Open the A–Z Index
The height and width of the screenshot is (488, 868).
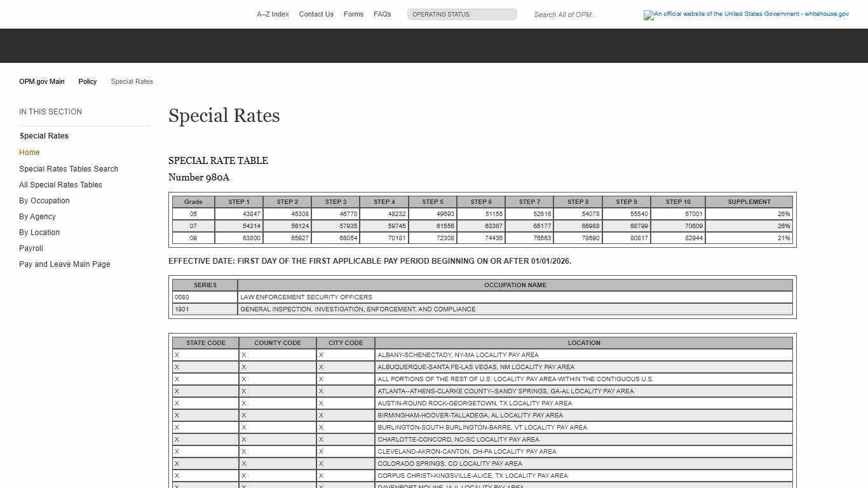pyautogui.click(x=273, y=14)
